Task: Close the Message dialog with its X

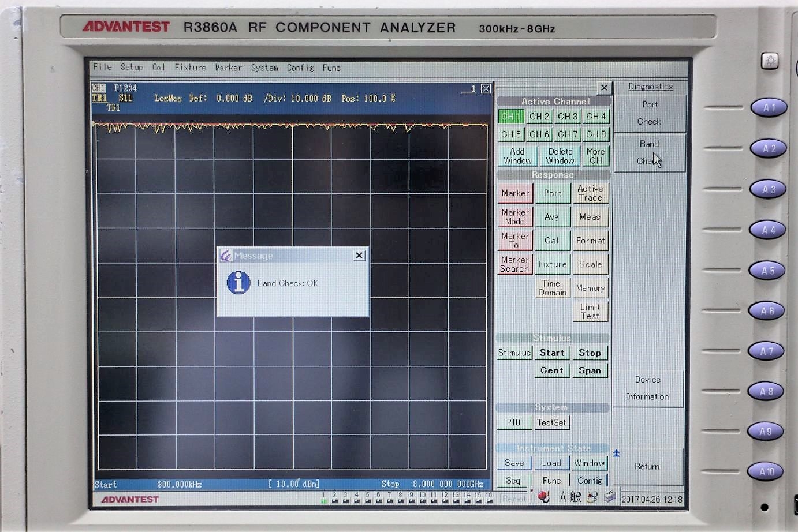Action: pyautogui.click(x=359, y=255)
